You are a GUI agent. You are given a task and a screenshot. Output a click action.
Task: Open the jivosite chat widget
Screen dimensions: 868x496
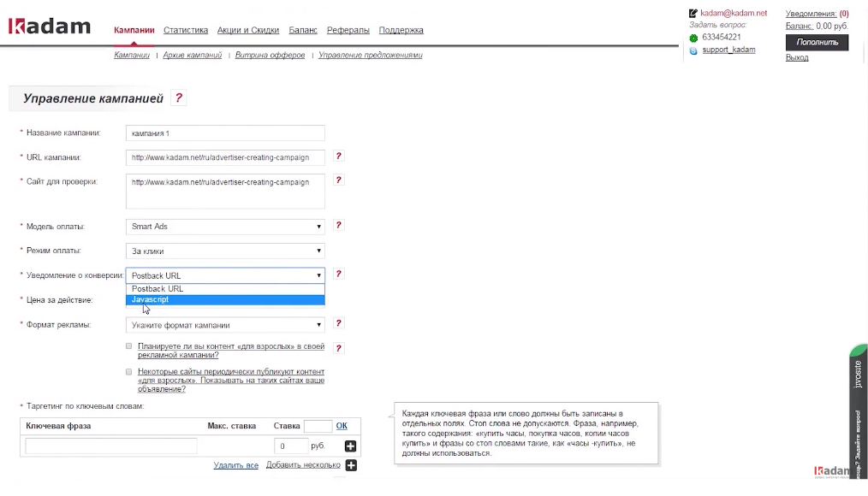[859, 412]
